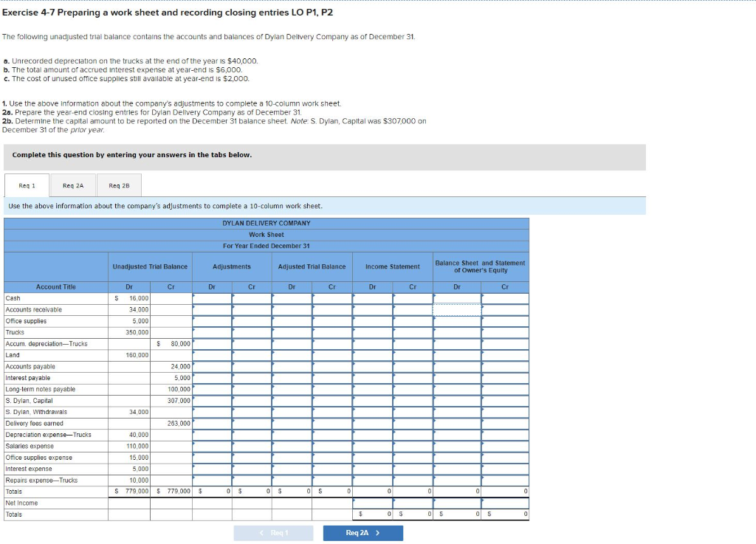Click the Income Statement column header
The image size is (756, 544).
click(393, 266)
